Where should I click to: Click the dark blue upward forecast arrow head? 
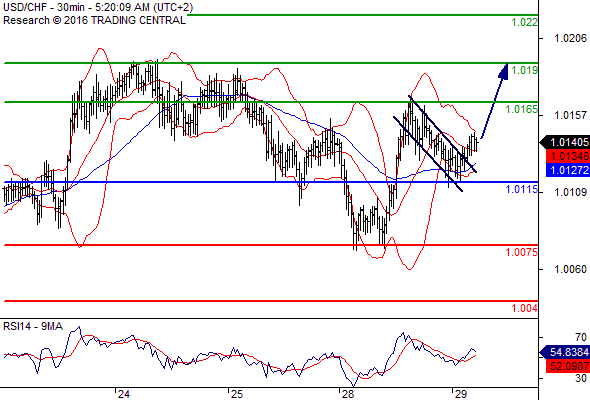click(x=504, y=71)
